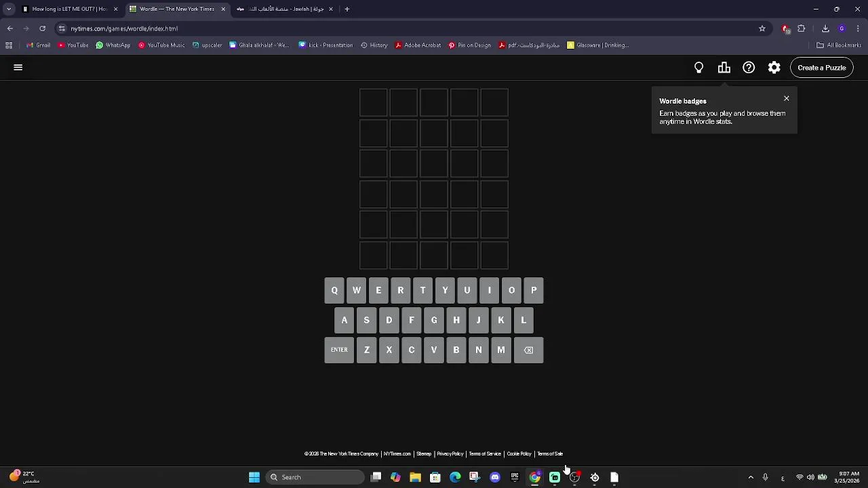
Task: Tap the Z key on the Wordle keyboard
Action: tap(367, 350)
